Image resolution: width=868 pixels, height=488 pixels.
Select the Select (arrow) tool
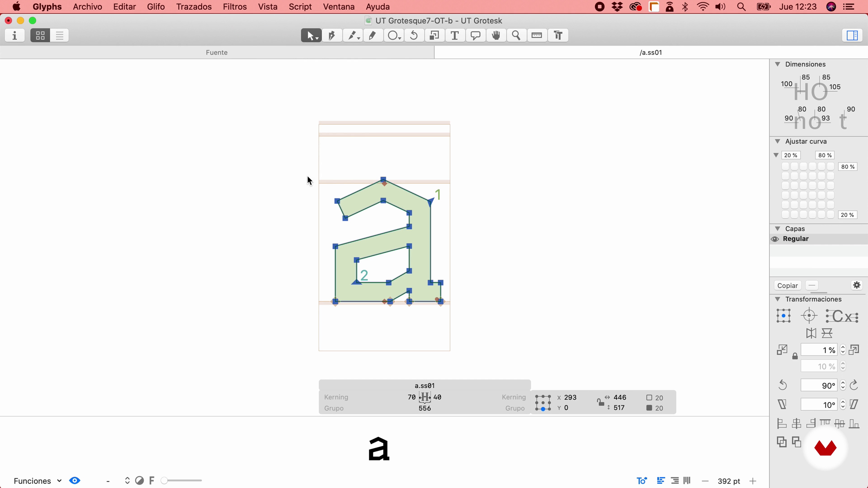coord(311,35)
